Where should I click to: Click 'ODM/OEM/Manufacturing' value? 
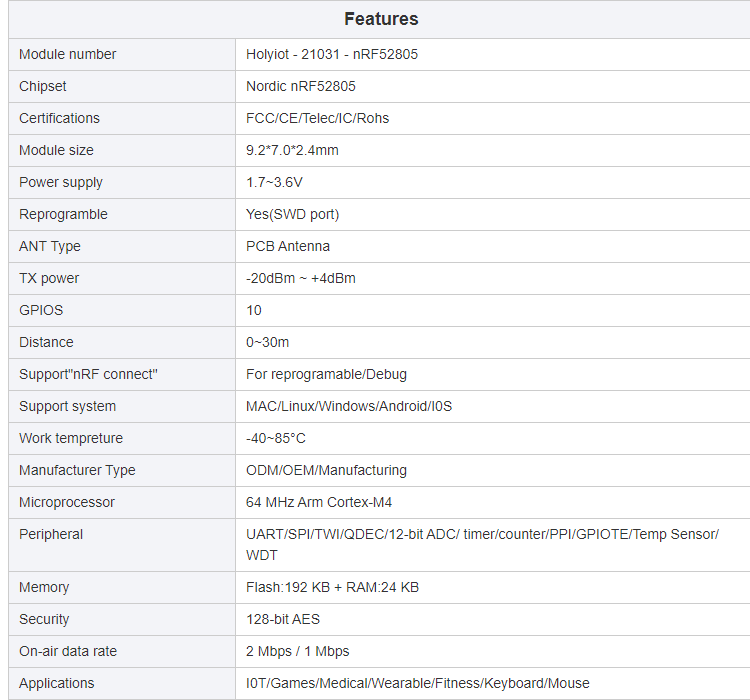(326, 470)
